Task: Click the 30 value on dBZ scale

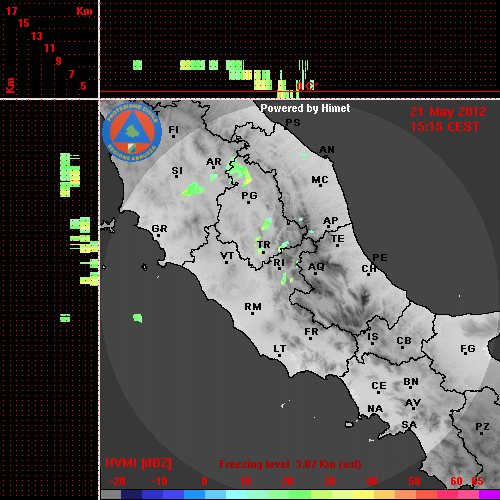Action: point(329,481)
